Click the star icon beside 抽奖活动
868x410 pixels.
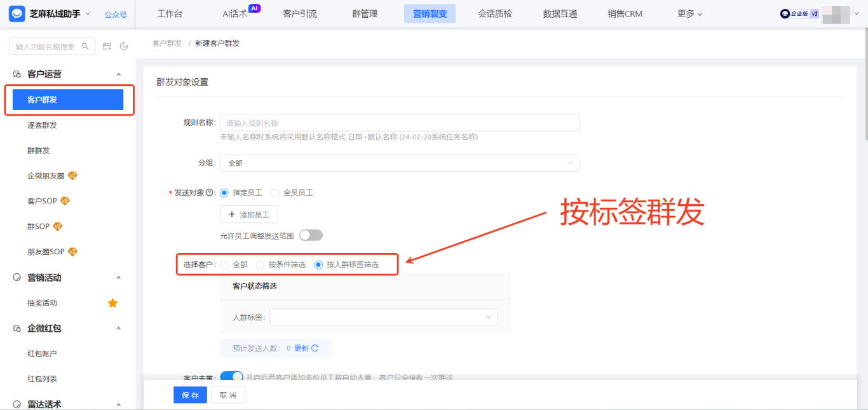coord(112,303)
